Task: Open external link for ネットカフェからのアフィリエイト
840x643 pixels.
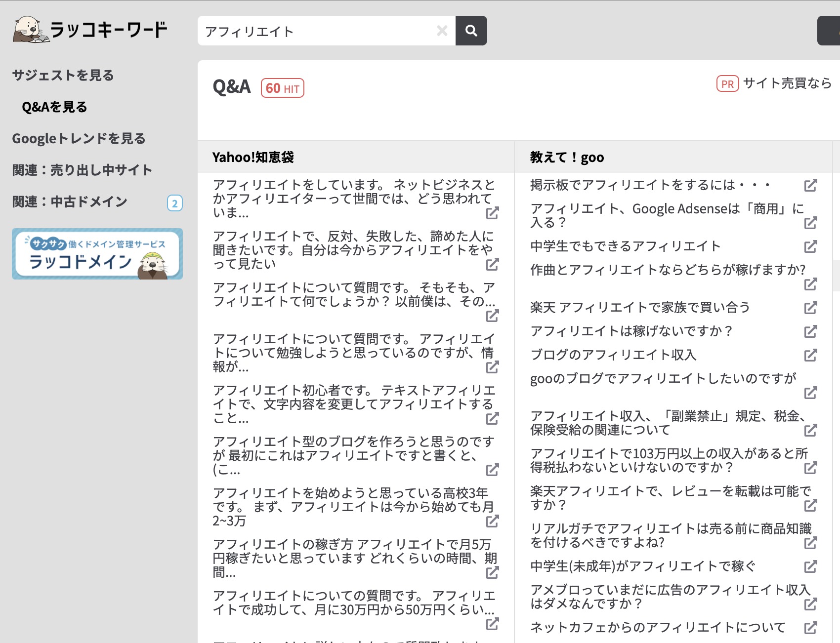Action: 810,628
